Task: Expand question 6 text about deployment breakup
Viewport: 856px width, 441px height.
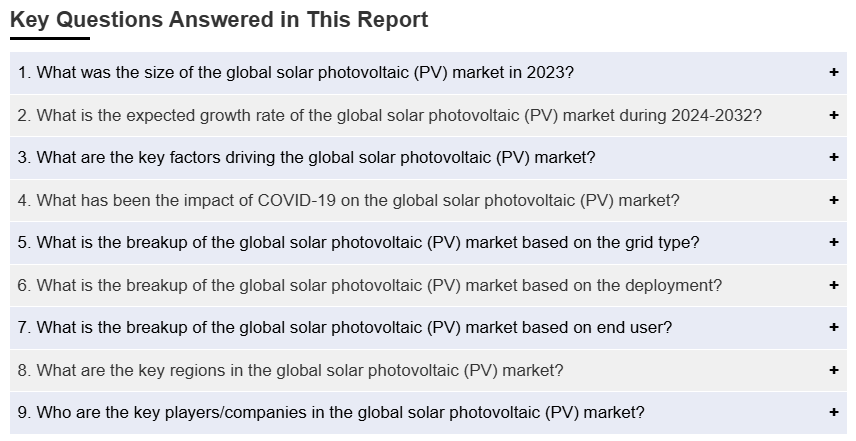Action: (369, 286)
